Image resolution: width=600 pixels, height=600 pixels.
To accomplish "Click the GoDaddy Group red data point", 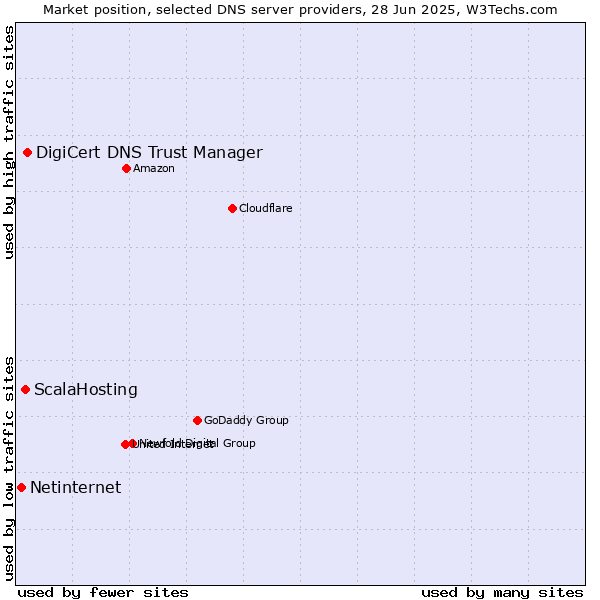I will (x=197, y=421).
